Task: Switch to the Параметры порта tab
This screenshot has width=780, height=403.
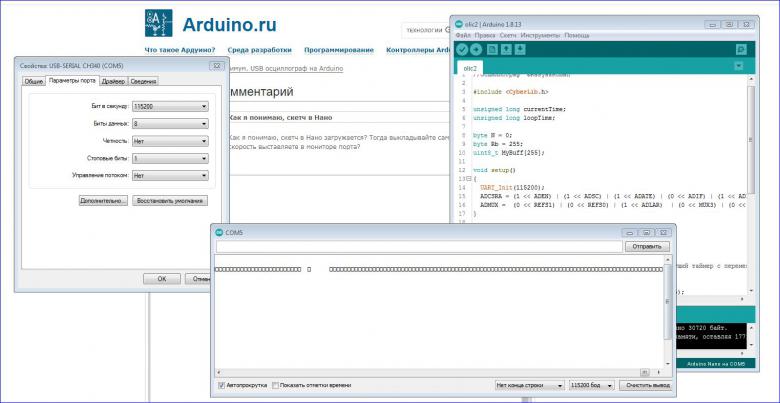Action: [x=73, y=80]
